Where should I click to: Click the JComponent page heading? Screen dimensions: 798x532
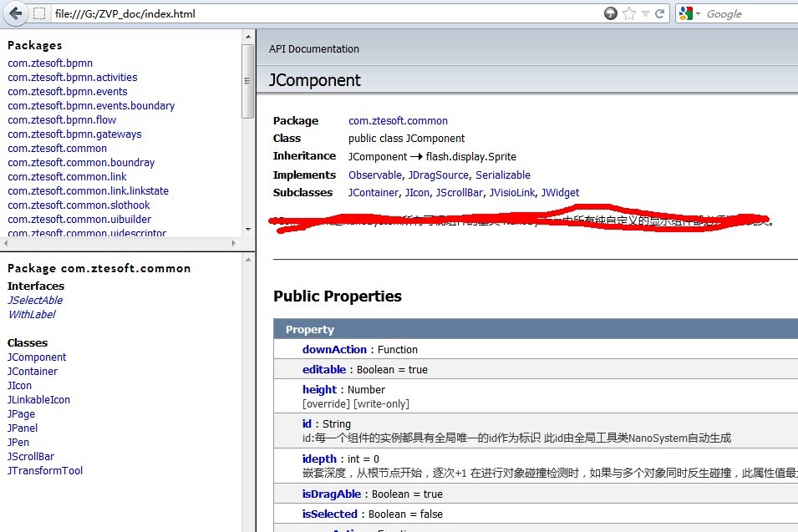(x=314, y=80)
